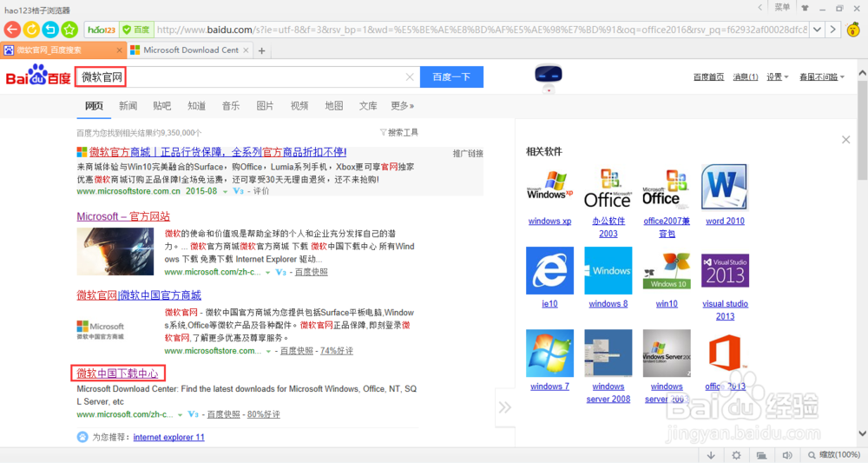Screen dimensions: 868x463
Task: Click the 微软官网 search input field
Action: click(x=247, y=77)
